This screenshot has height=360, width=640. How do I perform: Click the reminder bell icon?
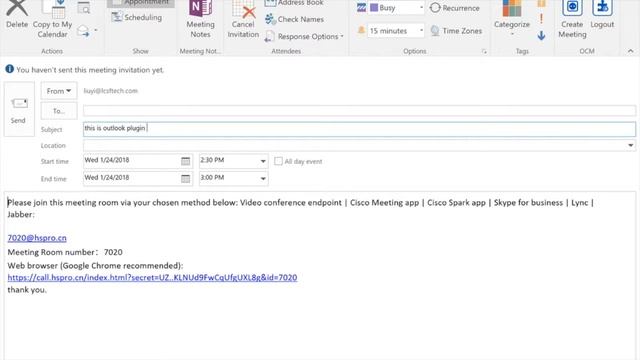pos(361,30)
